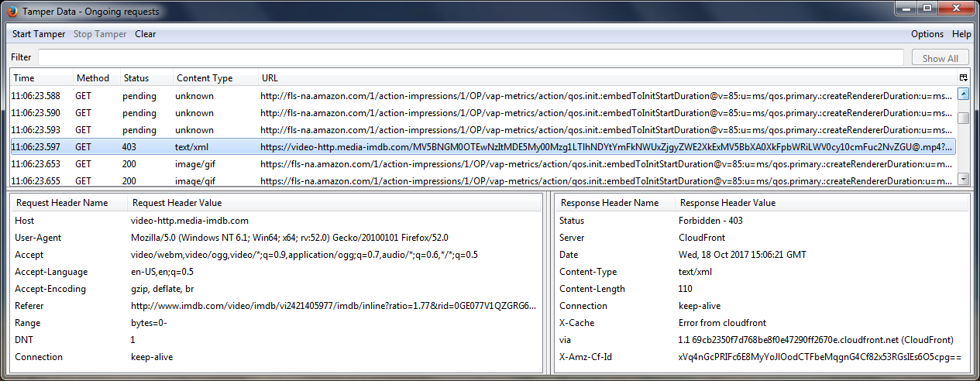
Task: Select the Referer request header row
Action: point(275,306)
